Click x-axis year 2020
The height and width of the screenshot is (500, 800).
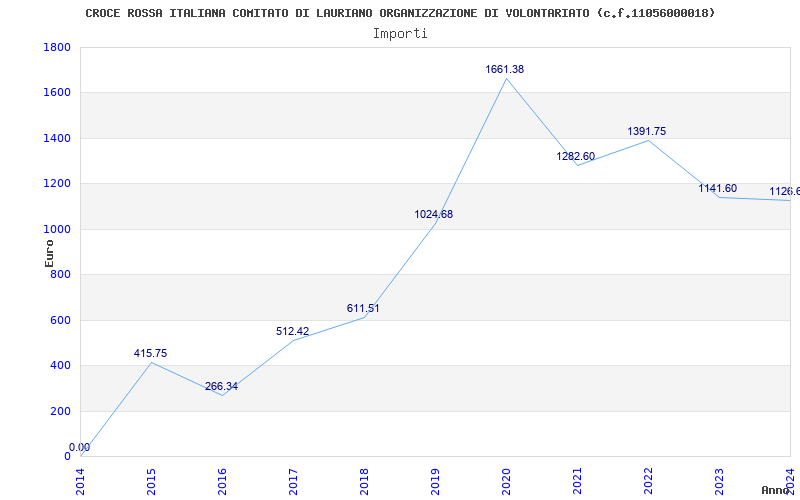(506, 481)
